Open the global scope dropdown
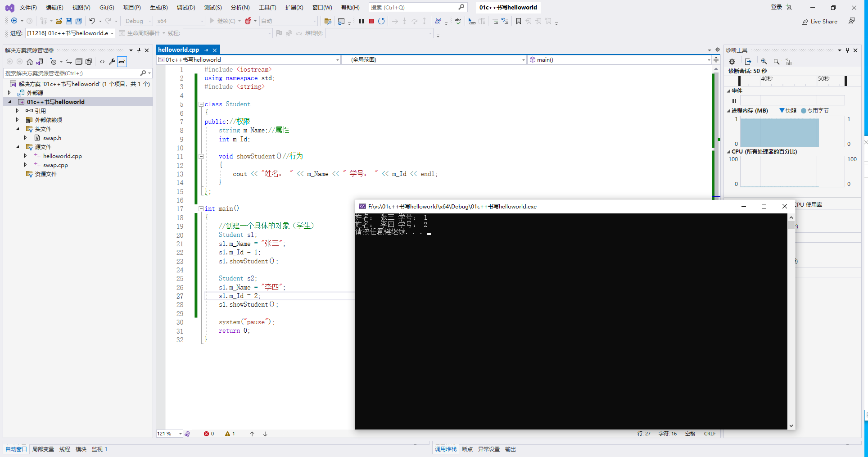This screenshot has height=457, width=868. point(434,59)
